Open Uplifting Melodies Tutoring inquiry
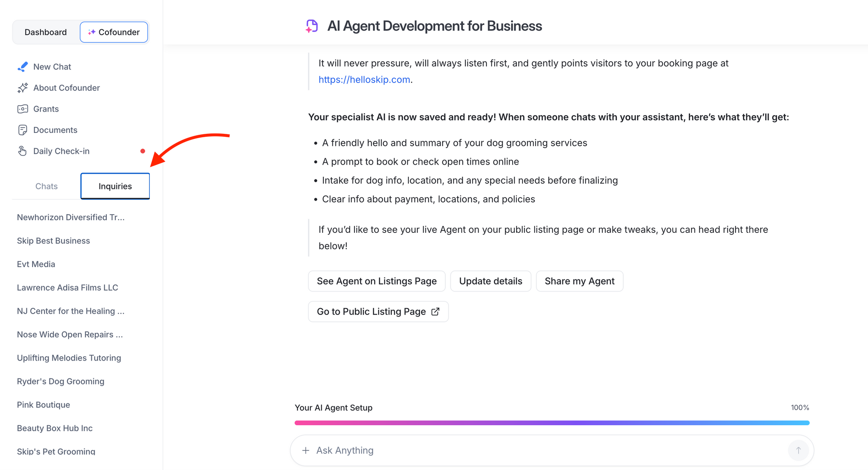The width and height of the screenshot is (868, 470). point(69,358)
